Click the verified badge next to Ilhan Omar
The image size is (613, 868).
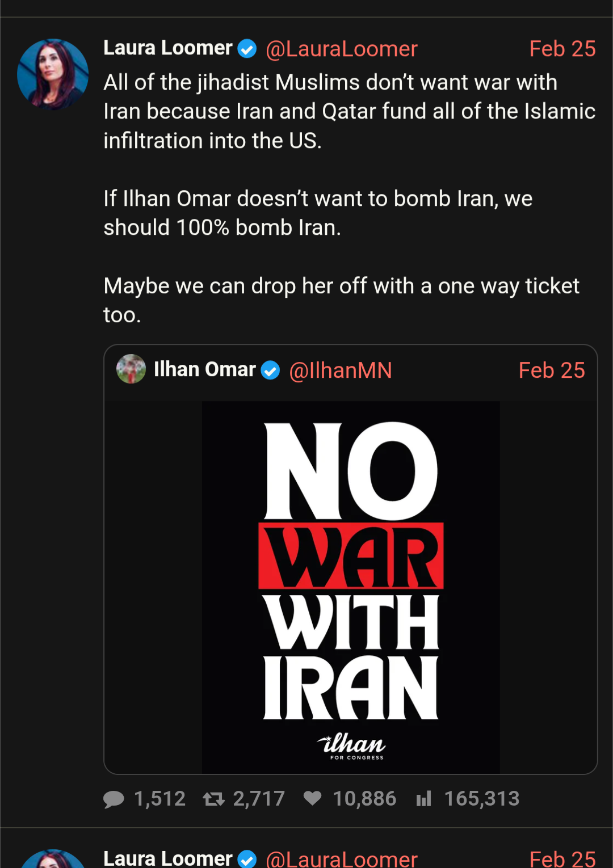[x=270, y=370]
